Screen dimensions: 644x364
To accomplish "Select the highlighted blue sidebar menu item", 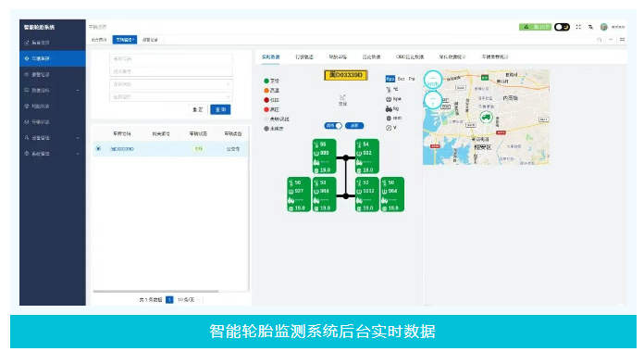I will tap(53, 59).
